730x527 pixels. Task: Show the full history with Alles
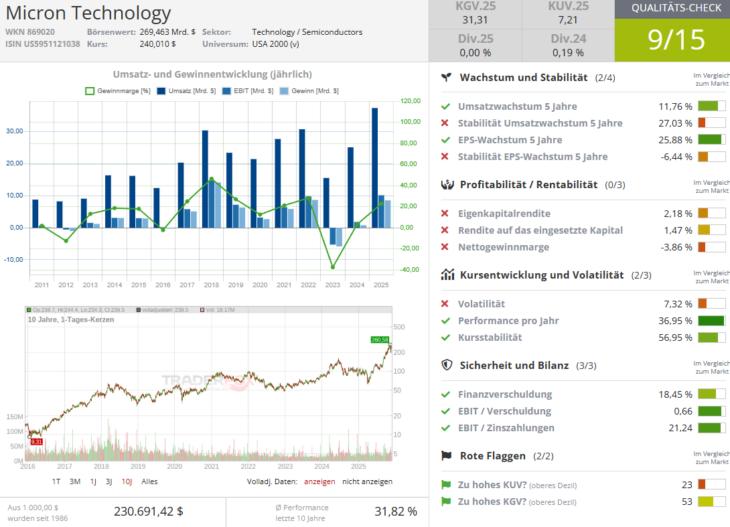click(x=150, y=481)
